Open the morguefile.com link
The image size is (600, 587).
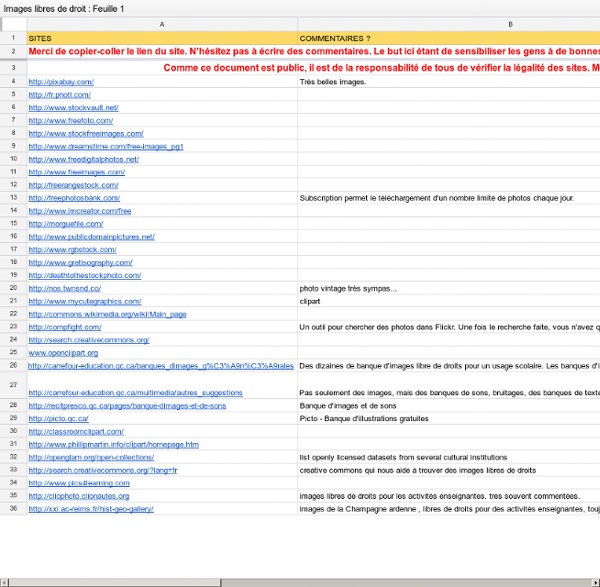[x=66, y=224]
